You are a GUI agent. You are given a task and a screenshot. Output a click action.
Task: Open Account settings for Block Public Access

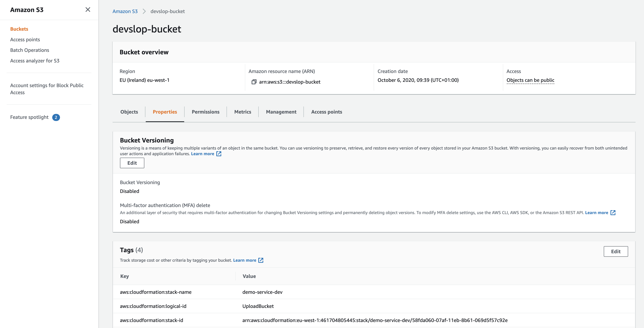point(47,89)
